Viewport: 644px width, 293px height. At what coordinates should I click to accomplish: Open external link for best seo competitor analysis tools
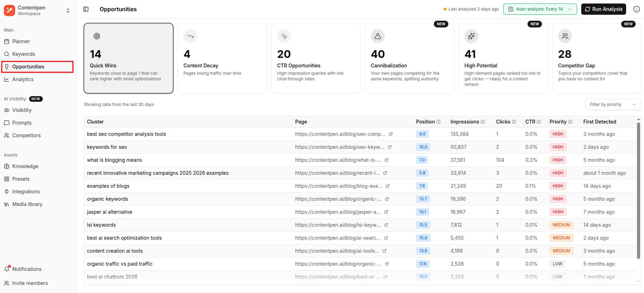click(x=391, y=134)
